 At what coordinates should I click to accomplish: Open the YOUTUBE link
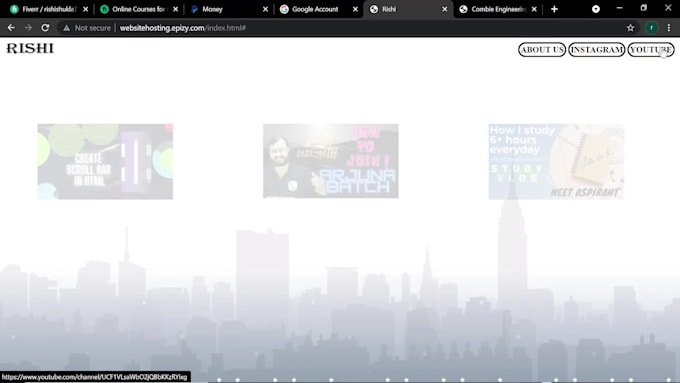(651, 49)
